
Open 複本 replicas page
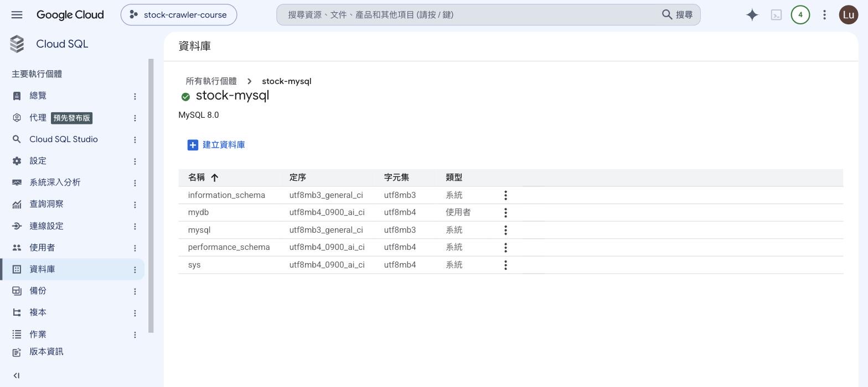[38, 312]
